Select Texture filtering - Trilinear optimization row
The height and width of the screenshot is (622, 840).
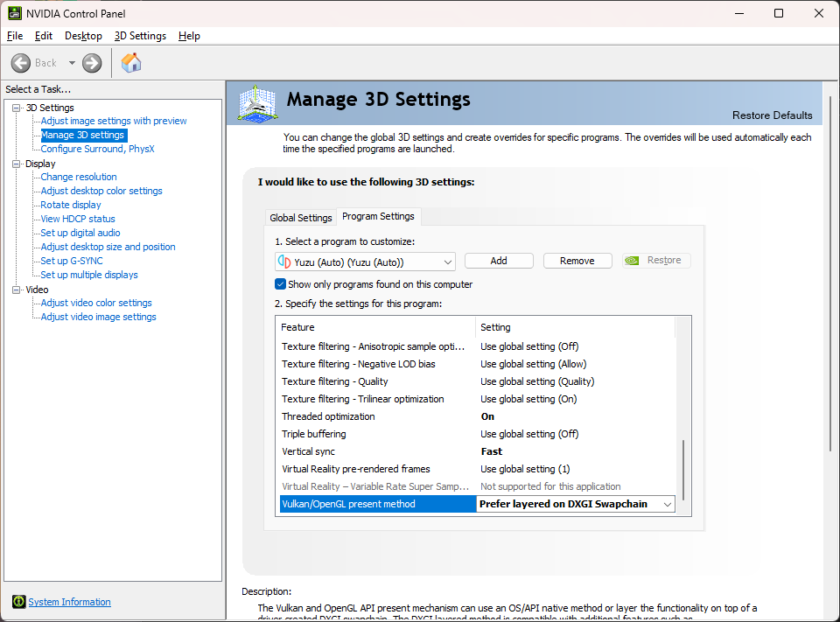coord(478,399)
